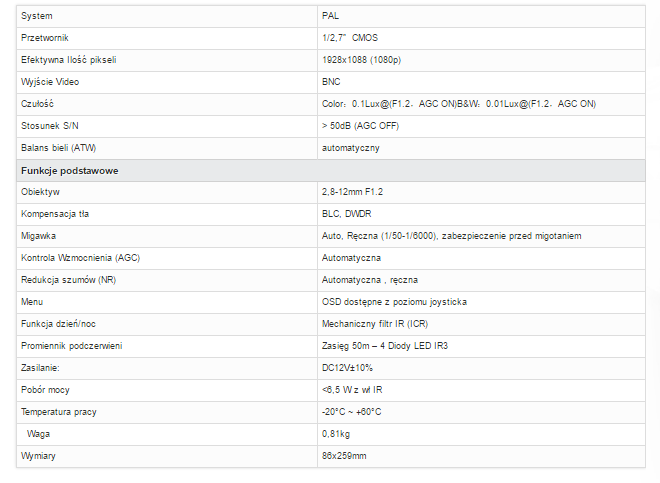
Task: Select the Czułość sensitivity value text
Action: tap(459, 104)
